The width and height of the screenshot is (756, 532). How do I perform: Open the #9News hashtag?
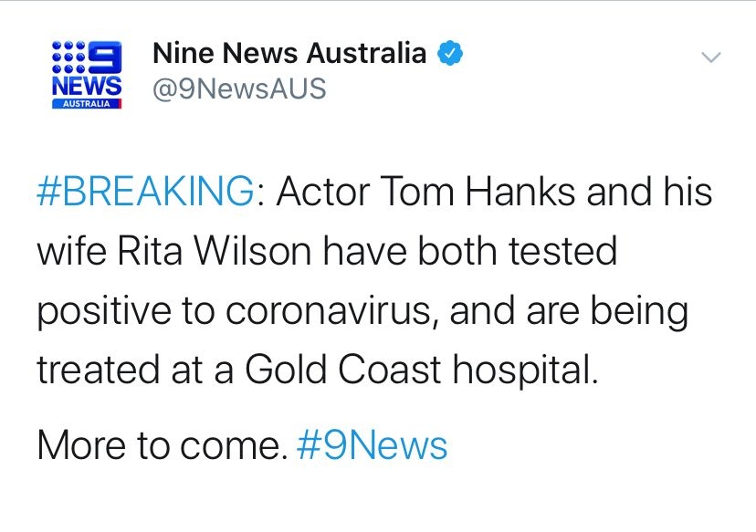point(373,445)
